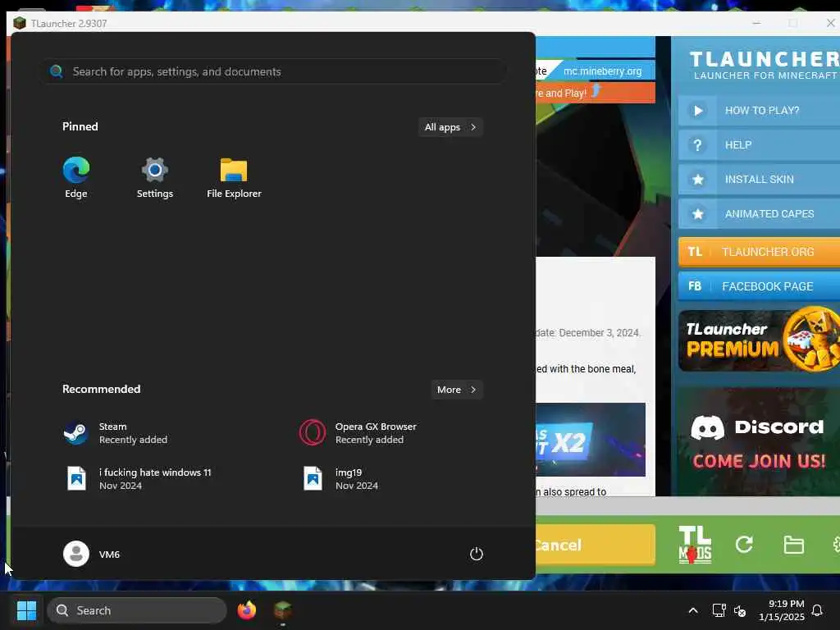The height and width of the screenshot is (630, 840).
Task: Click HOW TO PLAY? in TLauncher
Action: [x=759, y=111]
